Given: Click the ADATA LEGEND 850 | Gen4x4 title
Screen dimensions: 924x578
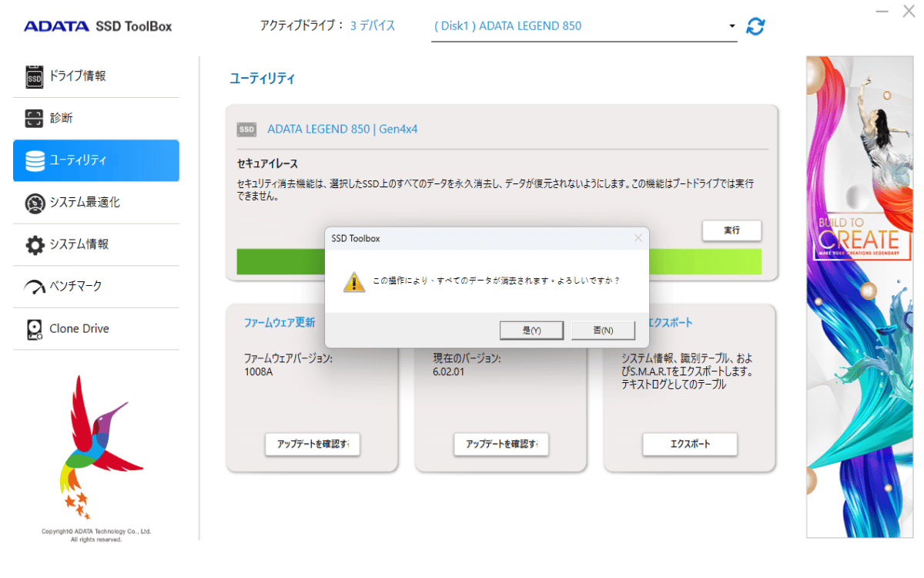Looking at the screenshot, I should click(x=343, y=129).
